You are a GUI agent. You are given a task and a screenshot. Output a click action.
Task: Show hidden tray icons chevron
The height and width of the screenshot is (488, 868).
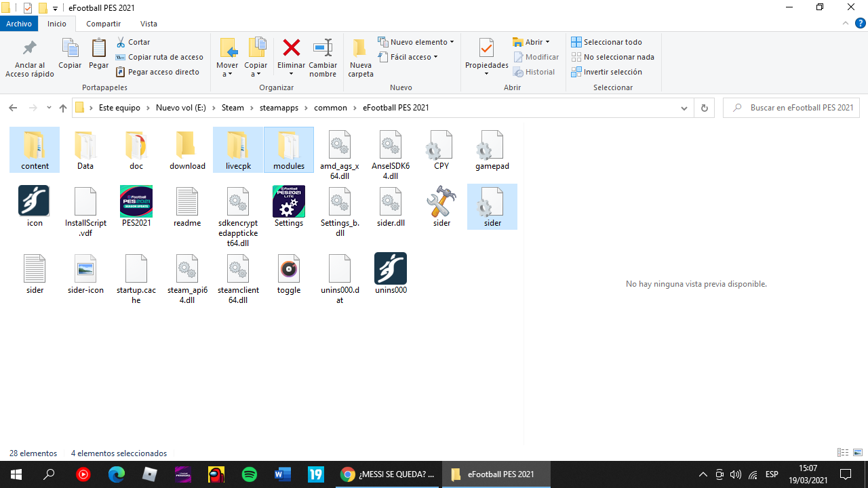[x=703, y=474]
